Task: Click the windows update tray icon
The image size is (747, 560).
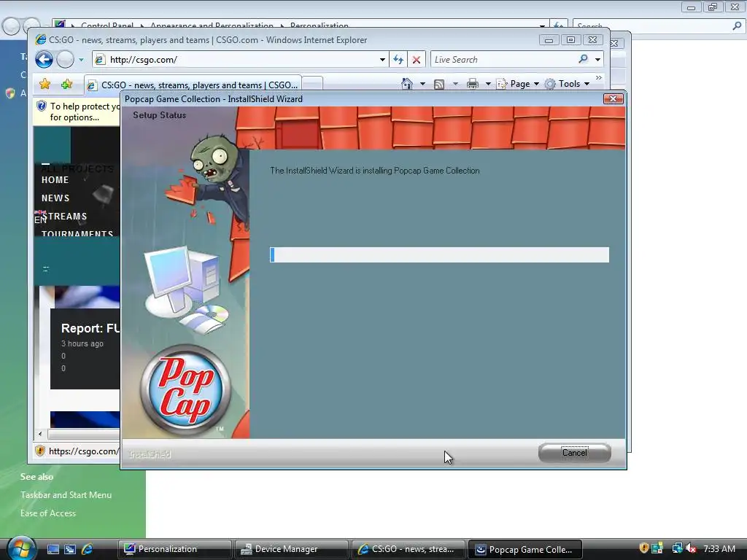Action: point(657,548)
